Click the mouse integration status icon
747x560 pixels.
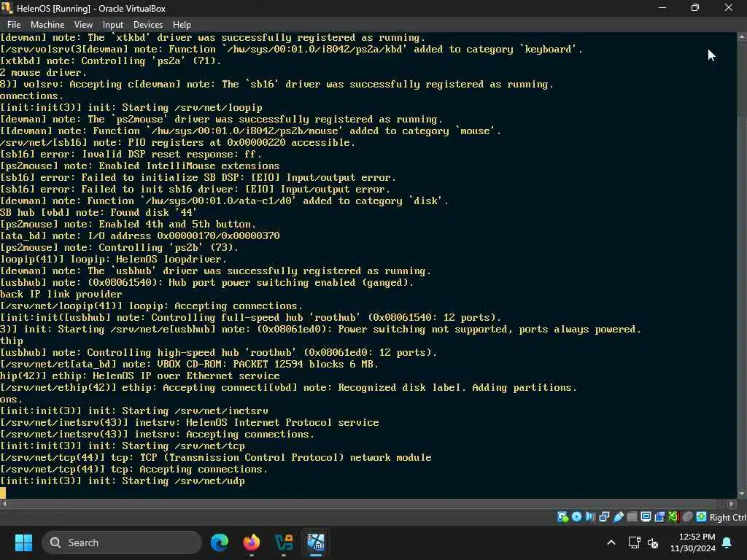pos(687,517)
